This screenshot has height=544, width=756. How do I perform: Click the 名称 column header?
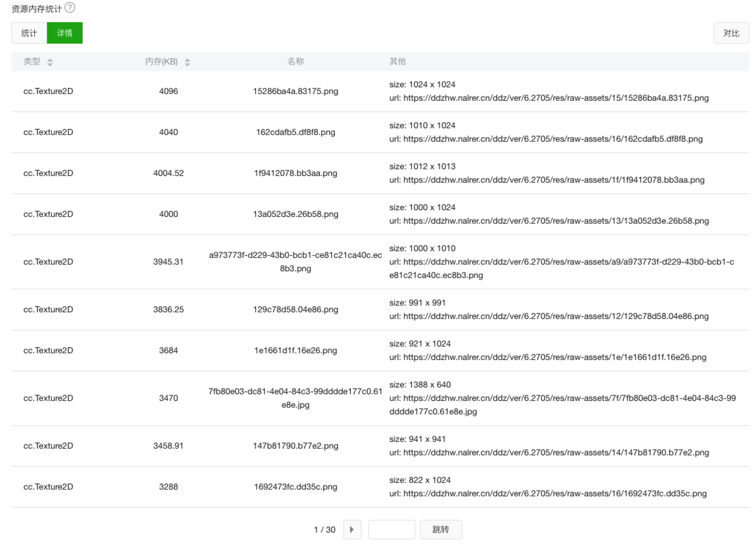coord(295,61)
